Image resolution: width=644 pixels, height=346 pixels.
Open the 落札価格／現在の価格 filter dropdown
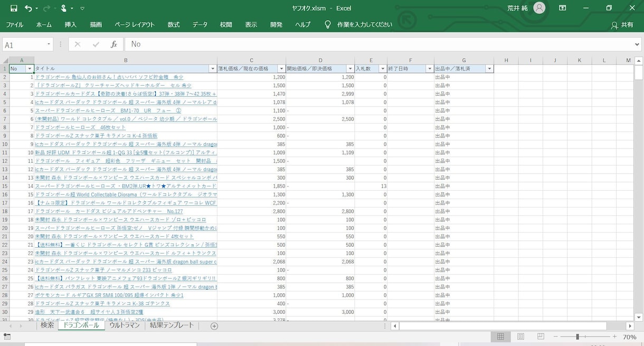point(281,69)
